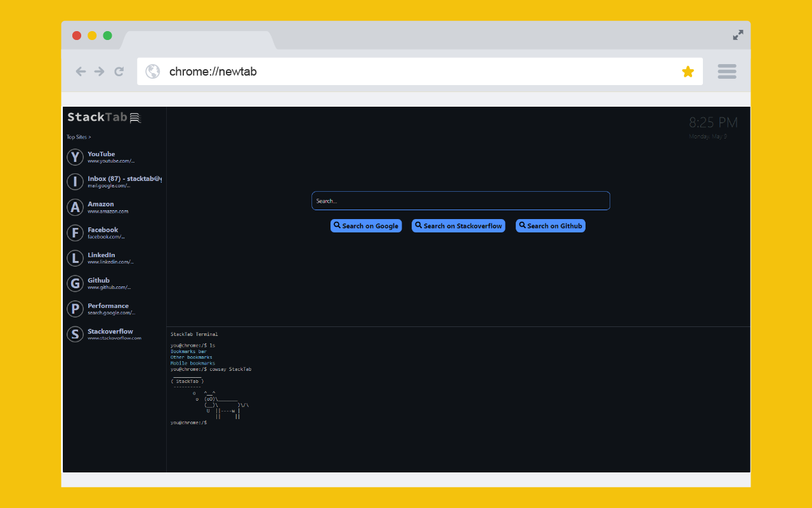Click the StackTab logo
The image size is (812, 508).
pyautogui.click(x=104, y=117)
